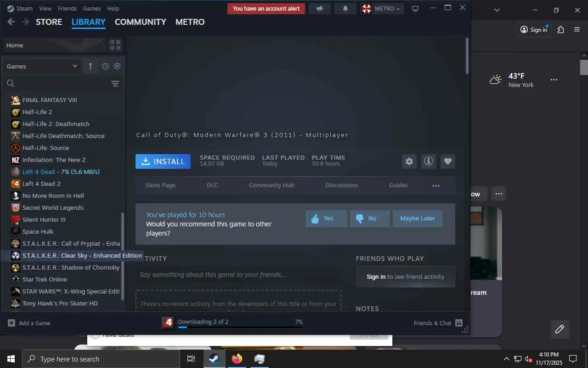Add game to favorites with heart icon

448,161
